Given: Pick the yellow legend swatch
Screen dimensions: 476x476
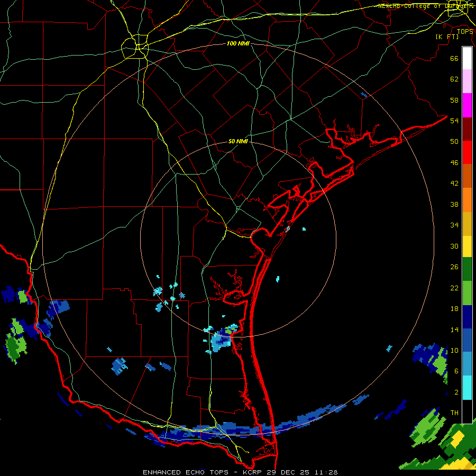Looking at the screenshot, I should 467,246.
